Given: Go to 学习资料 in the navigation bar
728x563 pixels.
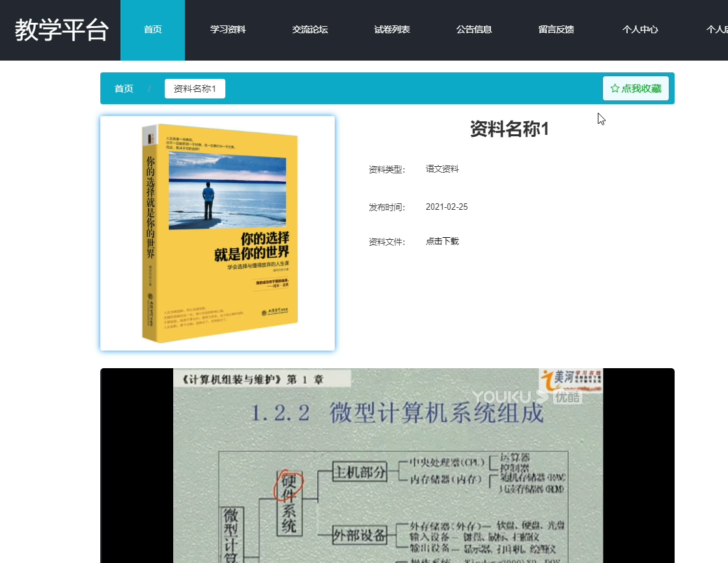Looking at the screenshot, I should point(228,30).
